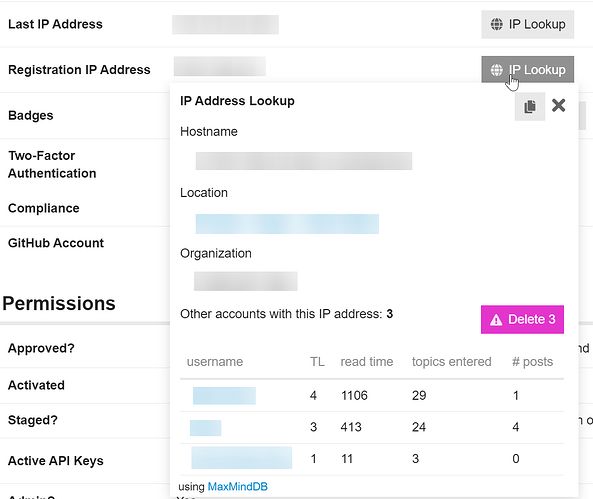Click the 'Compliance' row label
Viewport: 593px width, 499px height.
(43, 208)
